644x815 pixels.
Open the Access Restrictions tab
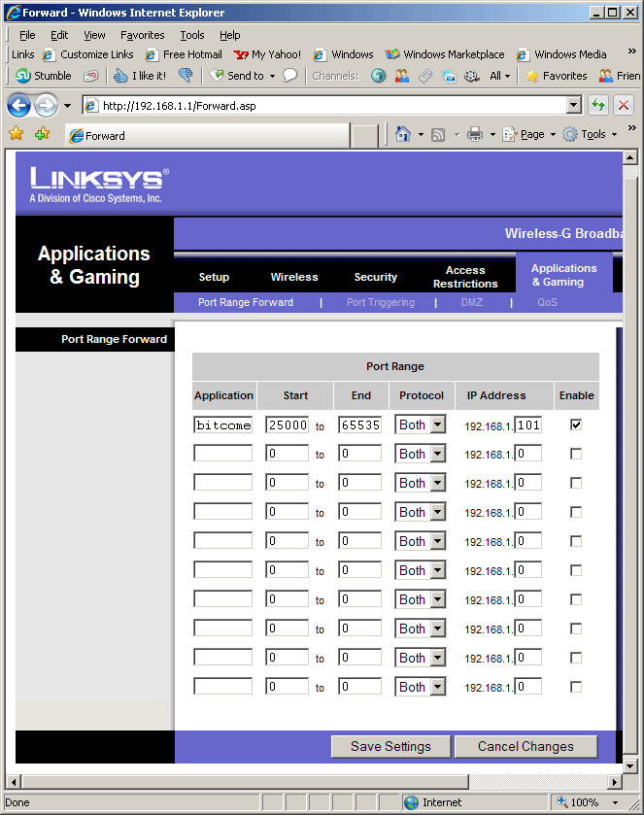point(465,277)
